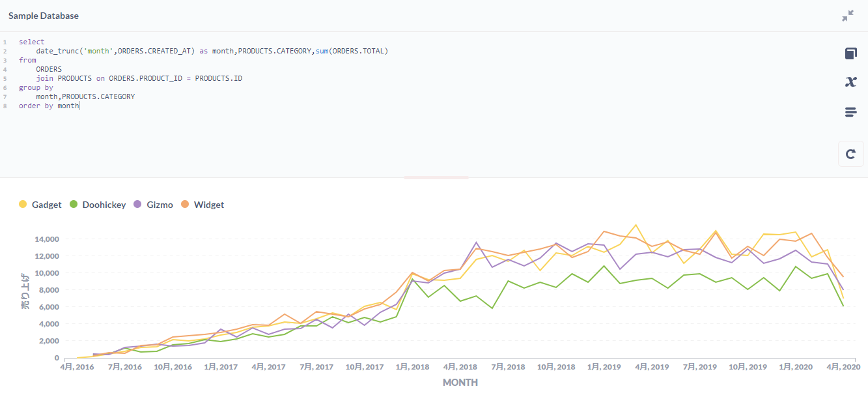
Task: Click the MONTH axis label
Action: [x=460, y=382]
